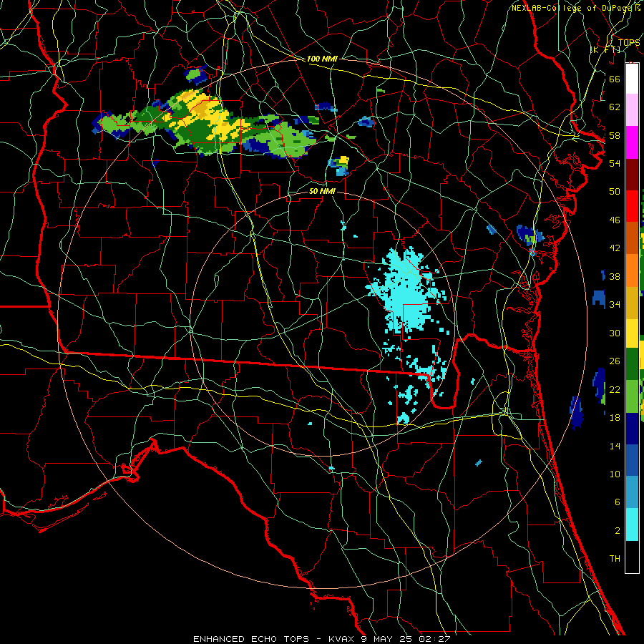Click the legend value "34"
The width and height of the screenshot is (644, 644).
615,305
